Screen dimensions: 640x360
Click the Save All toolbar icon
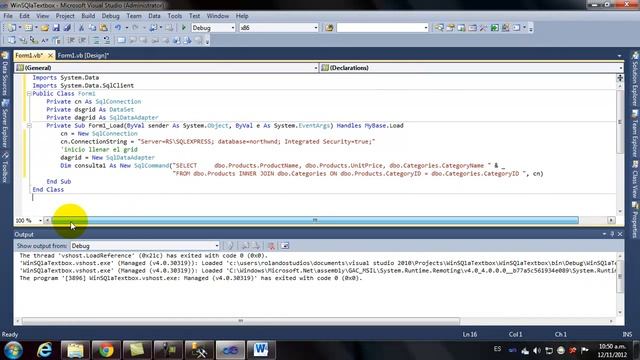click(x=67, y=28)
